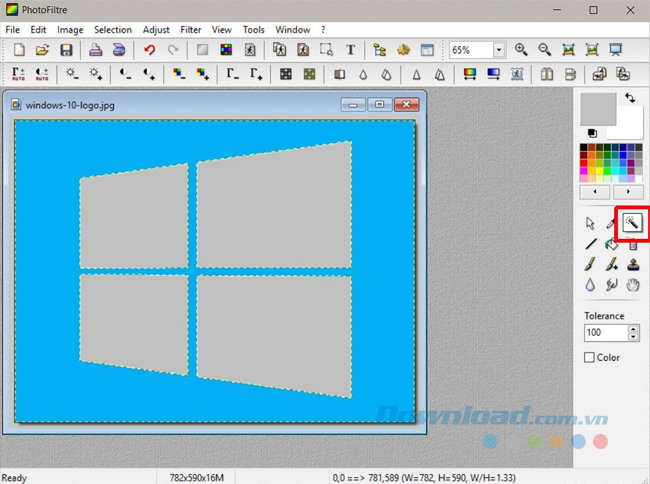Image resolution: width=650 pixels, height=484 pixels.
Task: Open the Selection menu
Action: pos(113,30)
